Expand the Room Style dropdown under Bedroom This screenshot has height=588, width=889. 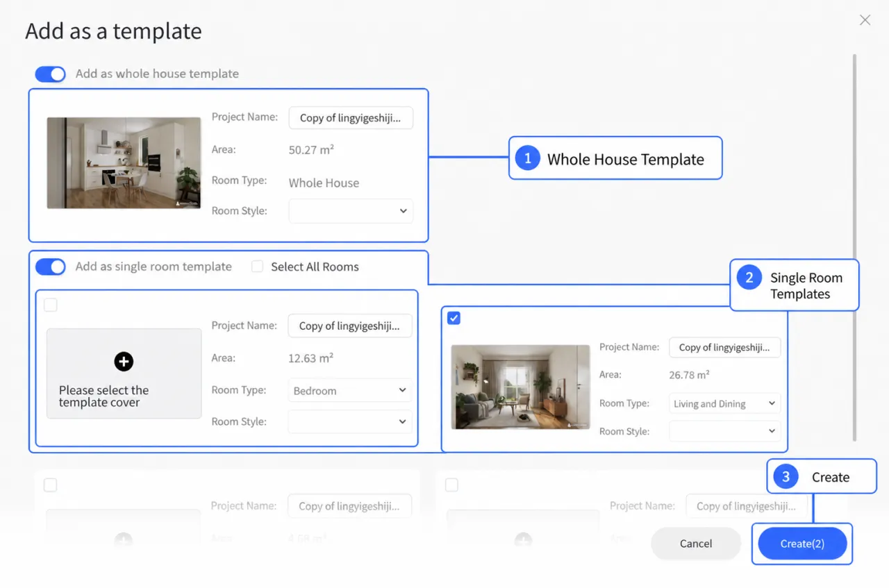349,421
